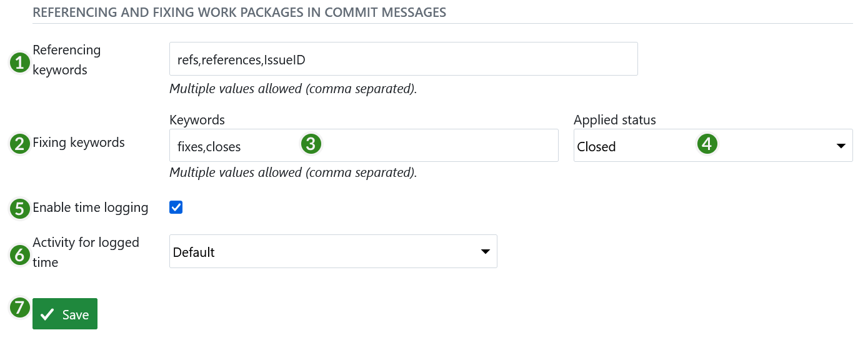This screenshot has height=340, width=868.
Task: Click the green number 5 badge
Action: [x=20, y=208]
